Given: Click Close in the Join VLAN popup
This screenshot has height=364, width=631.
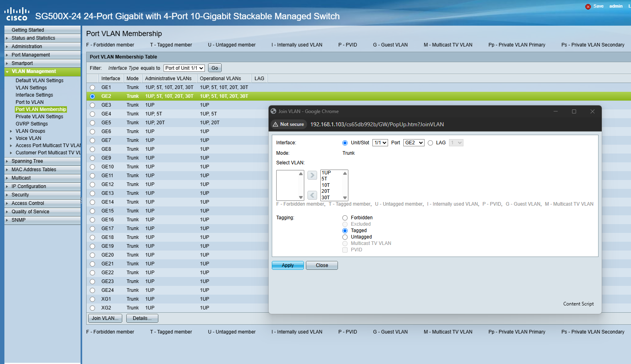Looking at the screenshot, I should pyautogui.click(x=322, y=265).
